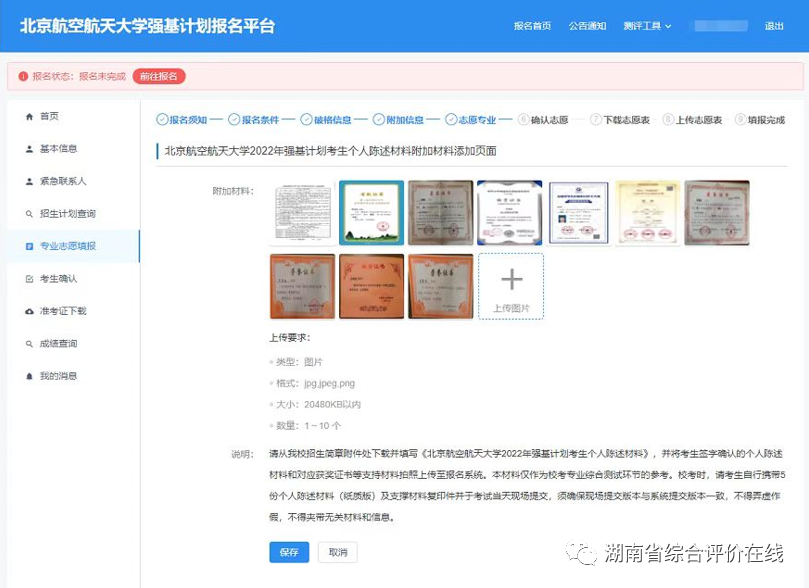The image size is (809, 588).
Task: Click the 上传要求 heading
Action: pos(289,338)
